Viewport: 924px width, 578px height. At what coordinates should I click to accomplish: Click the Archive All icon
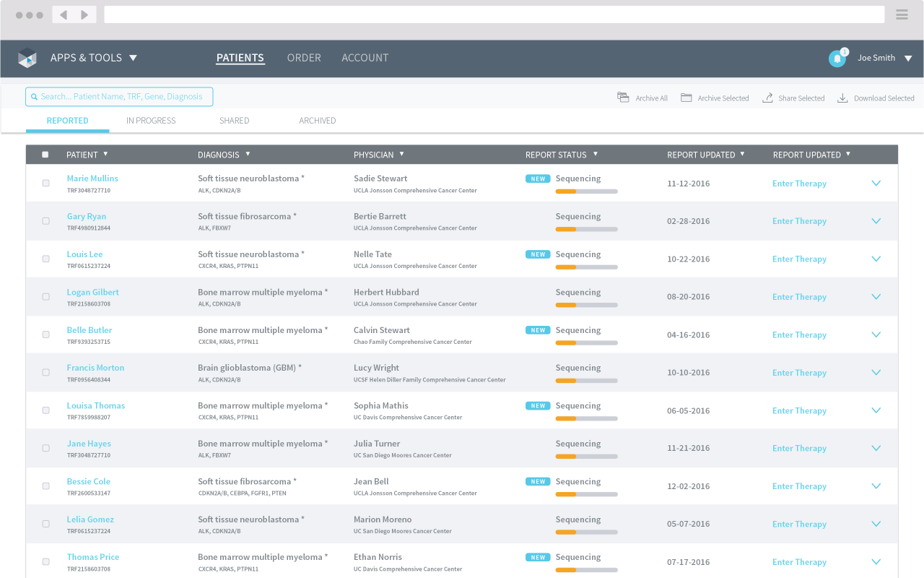coord(623,98)
